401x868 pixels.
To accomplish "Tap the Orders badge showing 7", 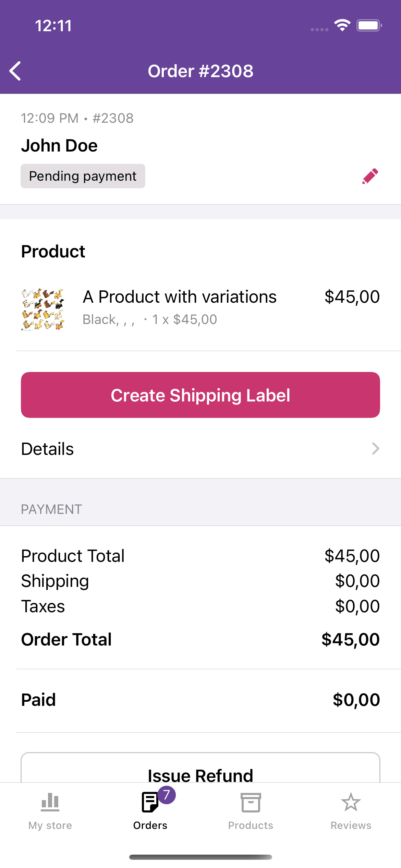I will click(167, 795).
